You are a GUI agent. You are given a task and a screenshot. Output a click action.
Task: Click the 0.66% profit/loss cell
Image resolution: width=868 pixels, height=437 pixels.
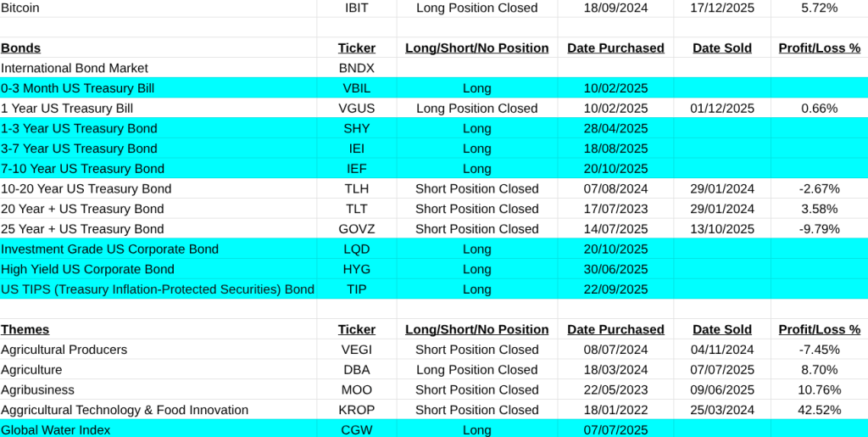pyautogui.click(x=819, y=109)
